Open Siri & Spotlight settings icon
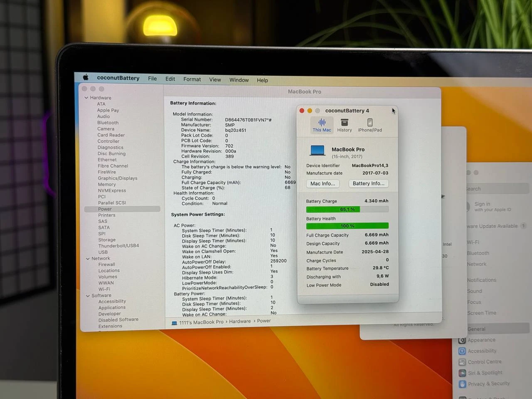The width and height of the screenshot is (532, 399). [x=462, y=373]
